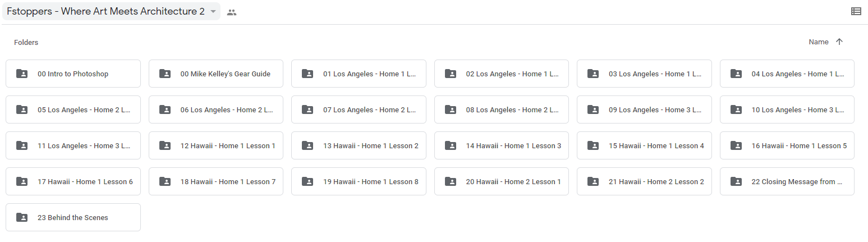Select 21 Hawaii - Home 2 Lesson 2 folder

point(644,181)
